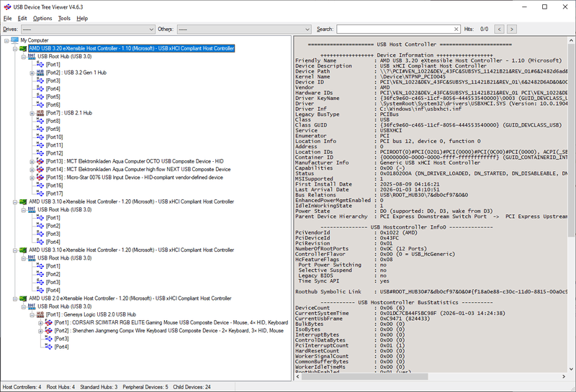Select Port16 in the tree

[x=55, y=186]
